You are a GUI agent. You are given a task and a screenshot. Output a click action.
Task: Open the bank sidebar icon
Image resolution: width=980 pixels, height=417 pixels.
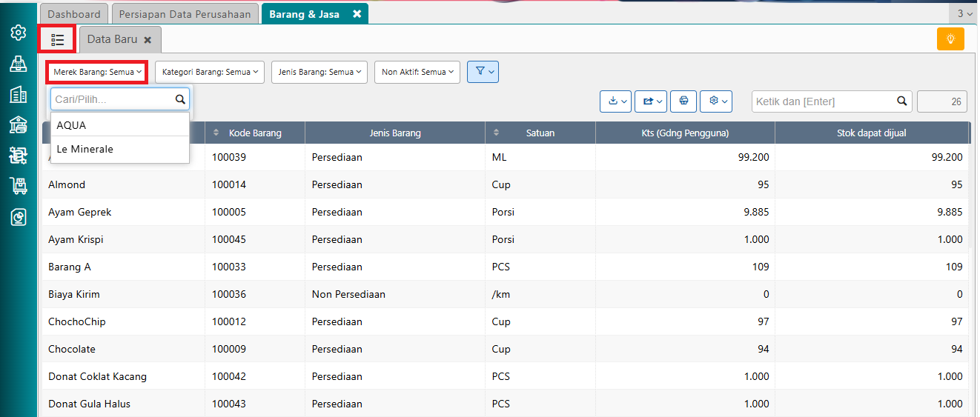pyautogui.click(x=19, y=124)
